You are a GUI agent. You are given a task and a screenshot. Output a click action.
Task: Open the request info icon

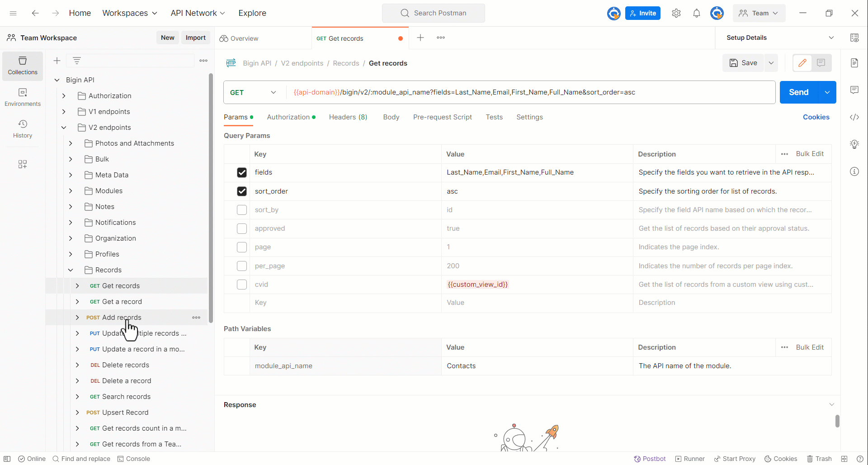pos(854,171)
